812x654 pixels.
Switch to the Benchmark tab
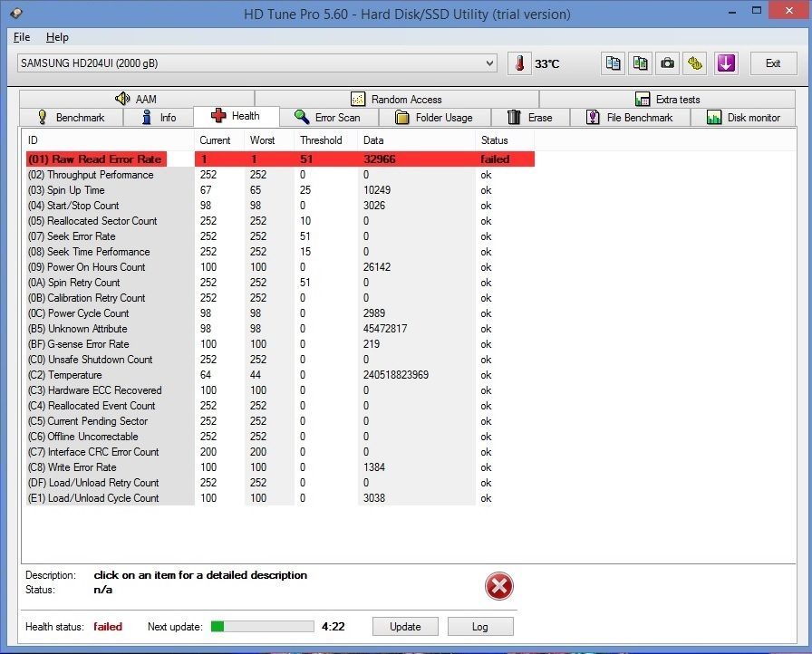pos(72,118)
